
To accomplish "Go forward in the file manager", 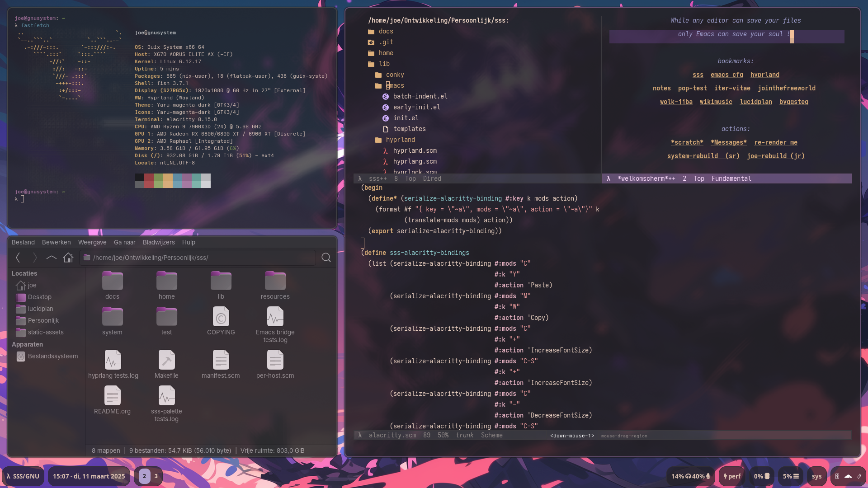I will click(x=35, y=258).
